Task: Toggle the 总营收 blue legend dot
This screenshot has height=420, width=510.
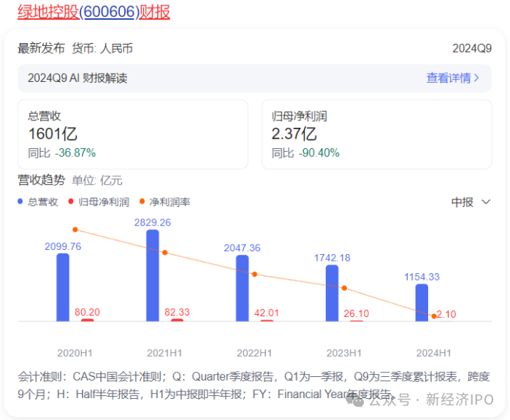Action: point(20,202)
